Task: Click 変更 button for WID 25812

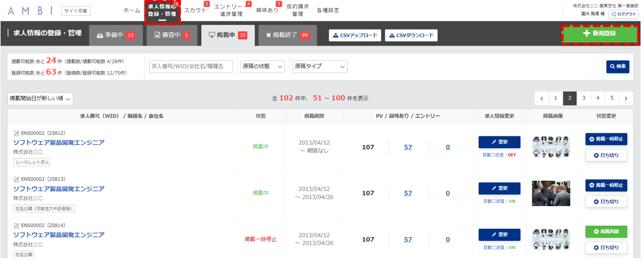Action: tap(499, 142)
